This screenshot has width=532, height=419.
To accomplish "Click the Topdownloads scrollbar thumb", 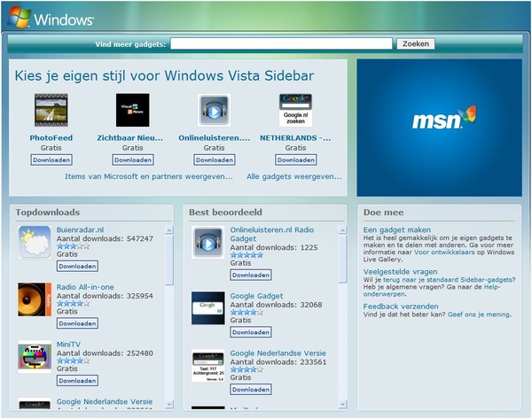I will 169,260.
